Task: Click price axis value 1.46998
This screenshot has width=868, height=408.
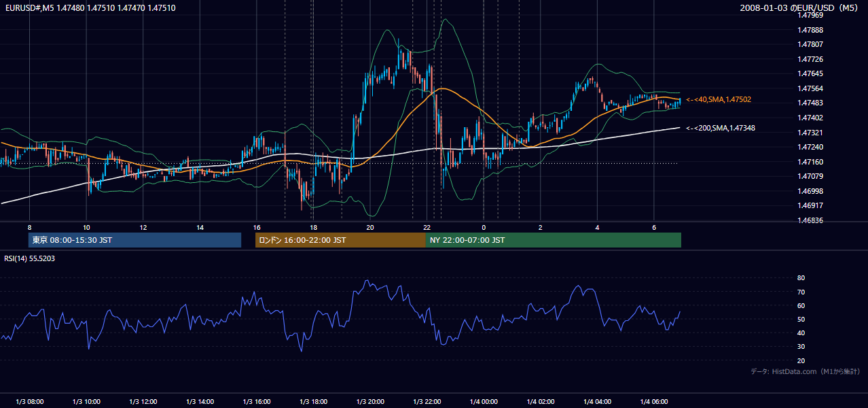Action: (811, 191)
